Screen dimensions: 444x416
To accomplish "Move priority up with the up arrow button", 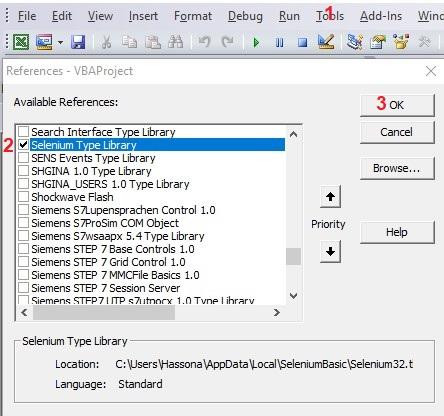I will click(330, 197).
